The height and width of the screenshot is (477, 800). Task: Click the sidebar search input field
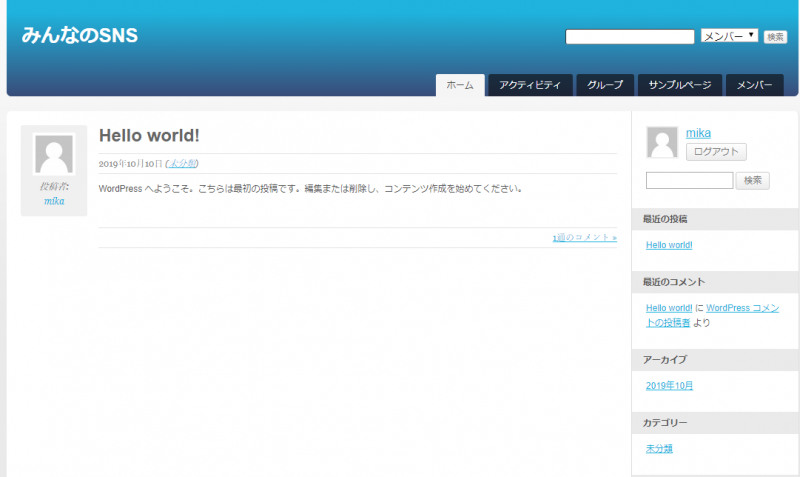tap(689, 181)
